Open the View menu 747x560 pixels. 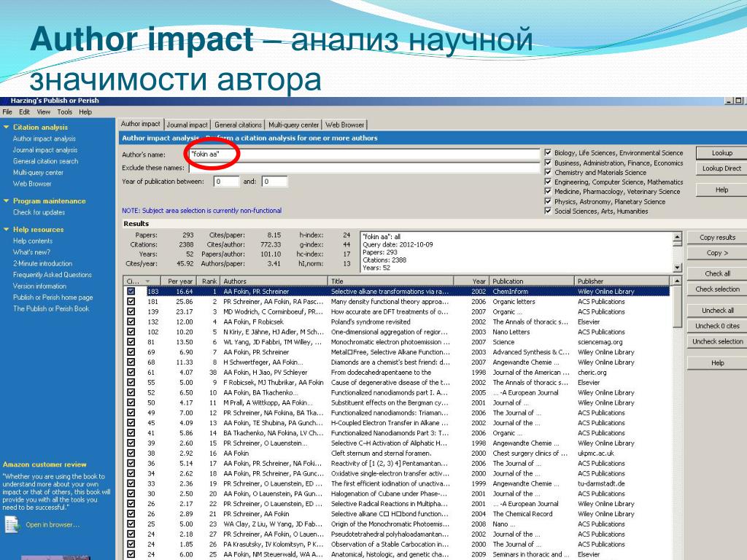coord(43,112)
